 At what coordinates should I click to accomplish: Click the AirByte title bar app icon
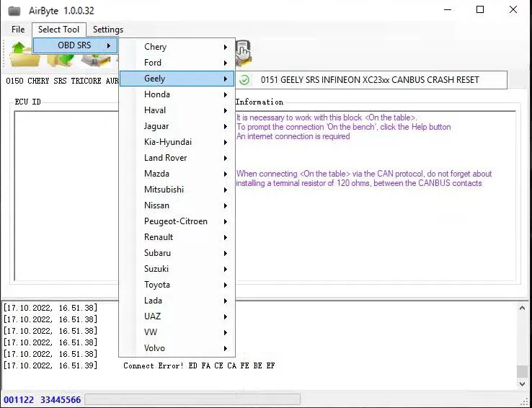point(14,11)
